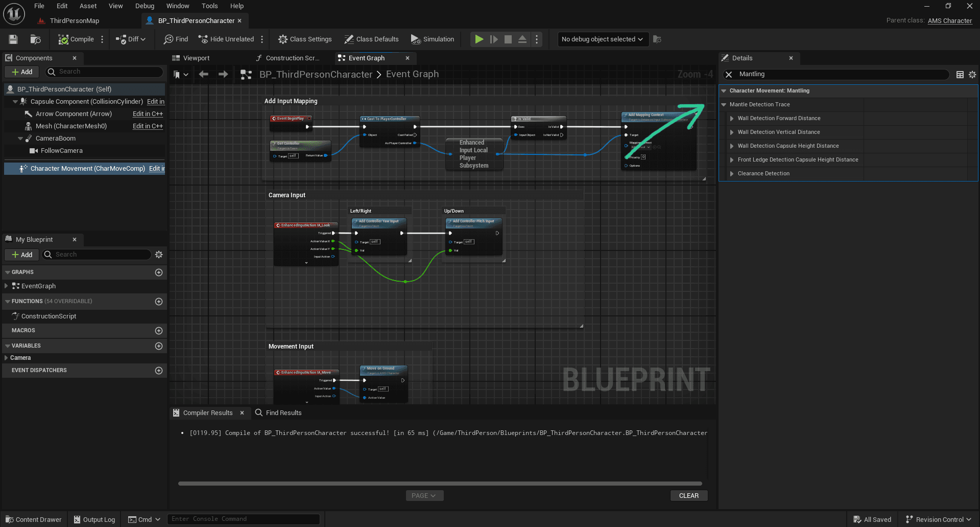Add a new variable with plus icon
Viewport: 980px width, 527px height.
[x=159, y=346]
